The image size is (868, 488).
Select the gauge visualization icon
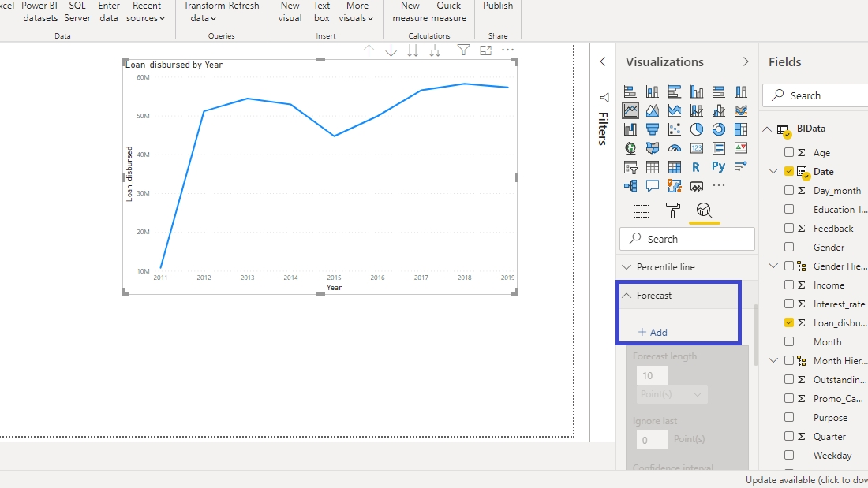click(x=675, y=148)
